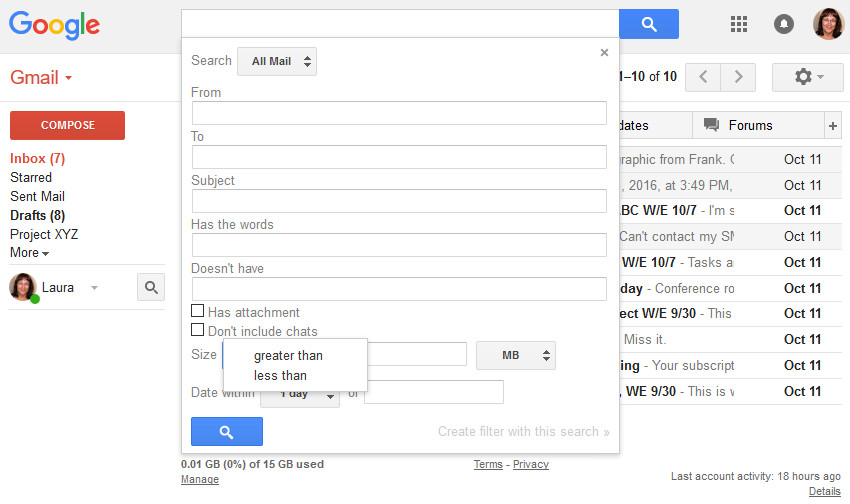Open the settings gear menu
This screenshot has width=850, height=504.
pos(808,77)
